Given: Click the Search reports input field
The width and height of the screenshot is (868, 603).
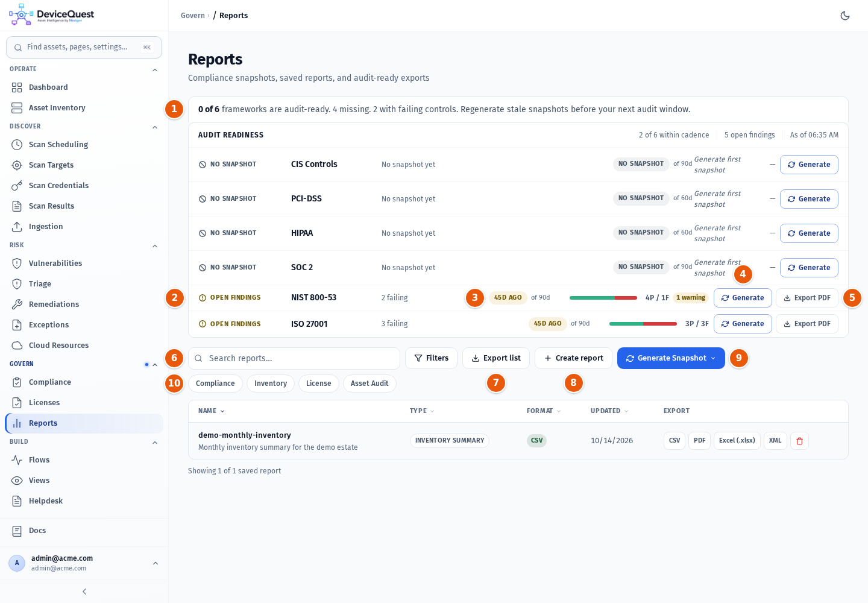Looking at the screenshot, I should tap(294, 358).
